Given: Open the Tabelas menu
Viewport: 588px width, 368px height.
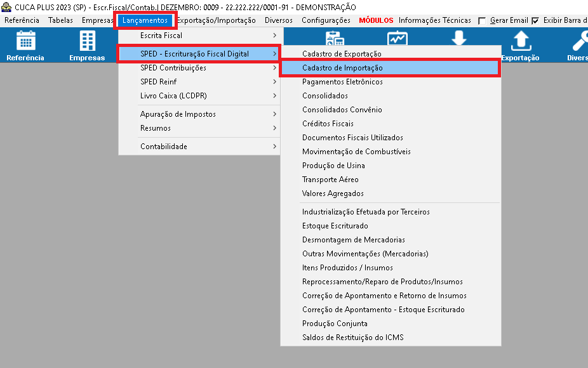Looking at the screenshot, I should [x=60, y=20].
